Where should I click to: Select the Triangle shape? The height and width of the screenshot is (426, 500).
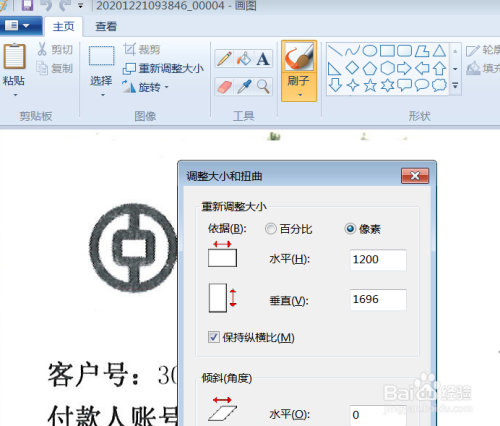click(439, 51)
